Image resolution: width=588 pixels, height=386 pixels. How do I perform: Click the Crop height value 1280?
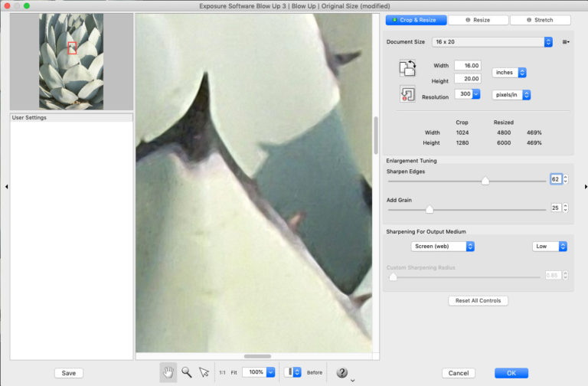point(462,143)
